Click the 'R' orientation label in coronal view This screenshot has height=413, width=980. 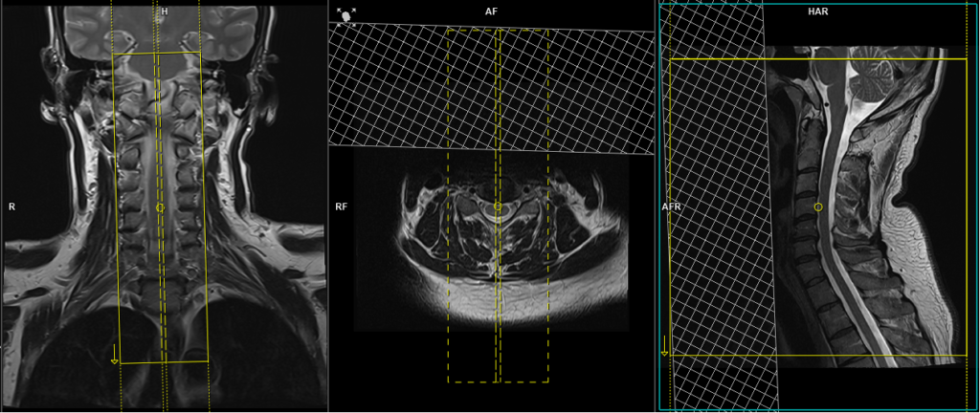(x=11, y=206)
